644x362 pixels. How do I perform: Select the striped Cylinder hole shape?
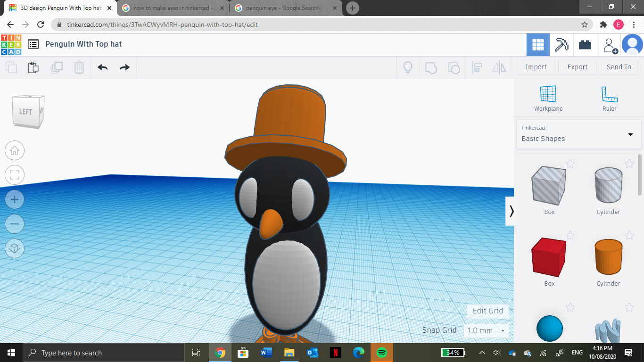[x=608, y=185]
